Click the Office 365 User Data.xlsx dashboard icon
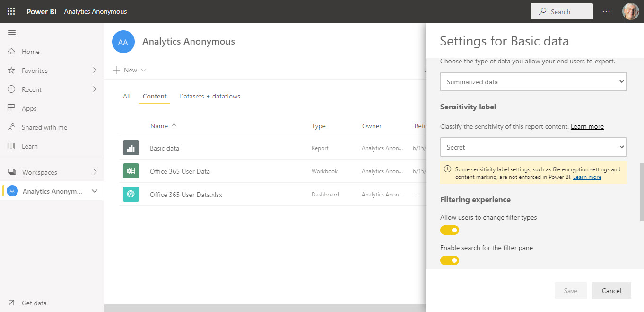This screenshot has width=644, height=312. click(131, 195)
